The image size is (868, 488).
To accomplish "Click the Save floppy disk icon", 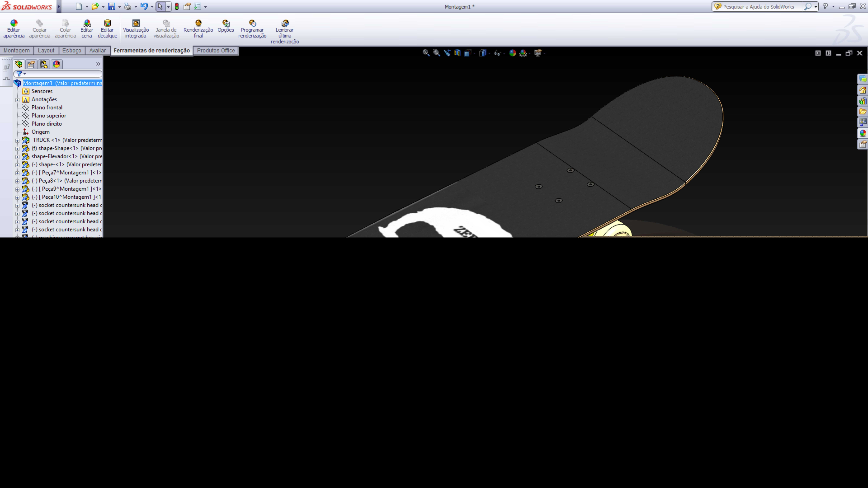I will [x=112, y=6].
